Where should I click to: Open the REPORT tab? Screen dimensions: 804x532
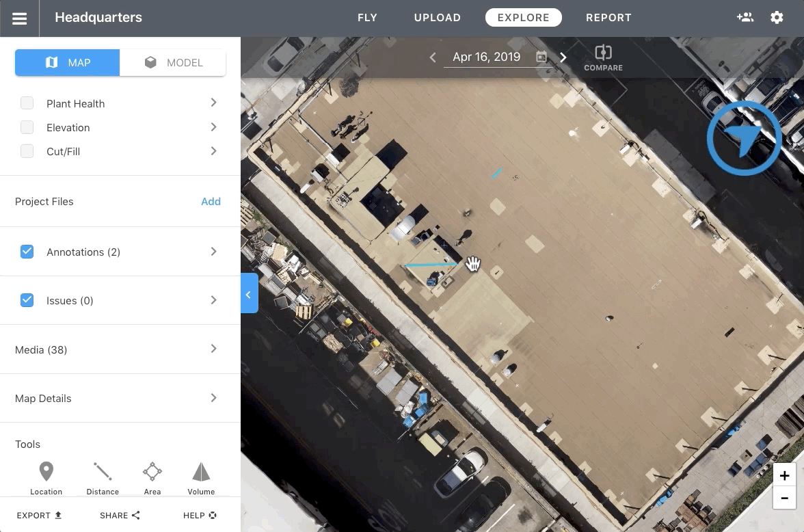[x=608, y=18]
